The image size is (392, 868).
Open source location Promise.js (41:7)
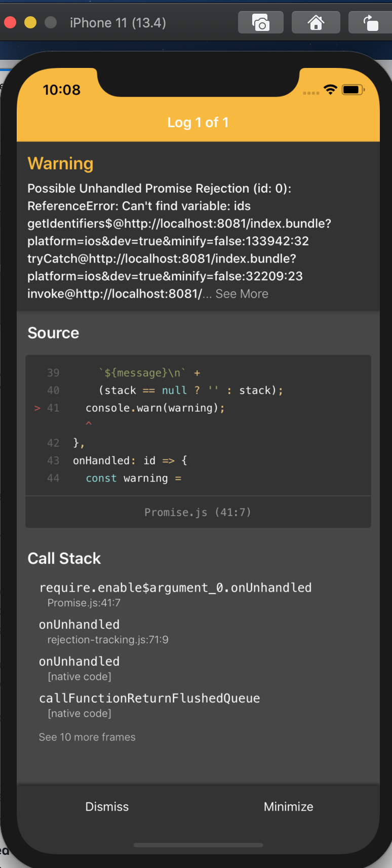[198, 512]
